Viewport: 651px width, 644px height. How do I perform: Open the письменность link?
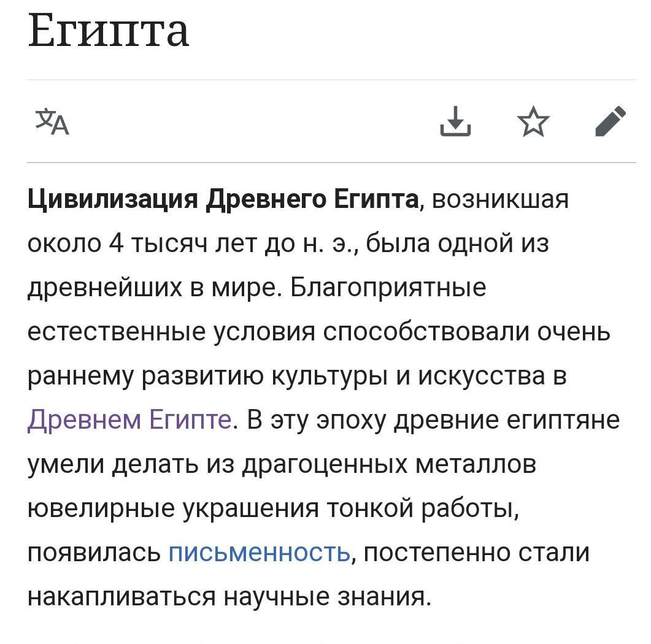point(260,552)
